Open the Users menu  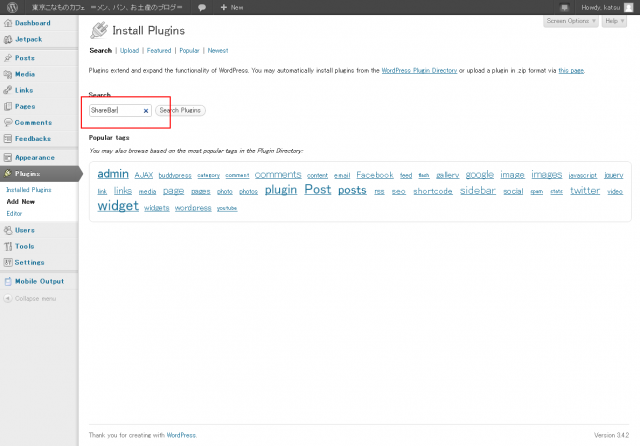coord(24,230)
